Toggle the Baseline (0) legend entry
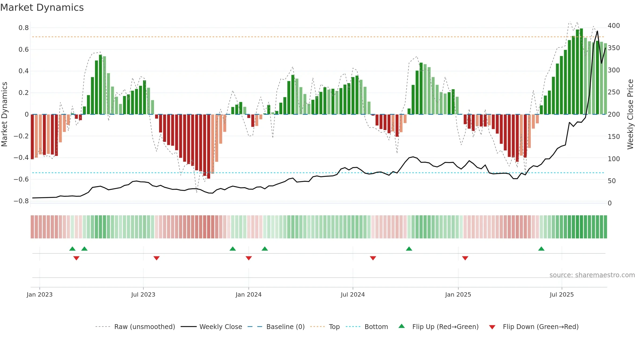Image resolution: width=644 pixels, height=362 pixels. [276, 327]
